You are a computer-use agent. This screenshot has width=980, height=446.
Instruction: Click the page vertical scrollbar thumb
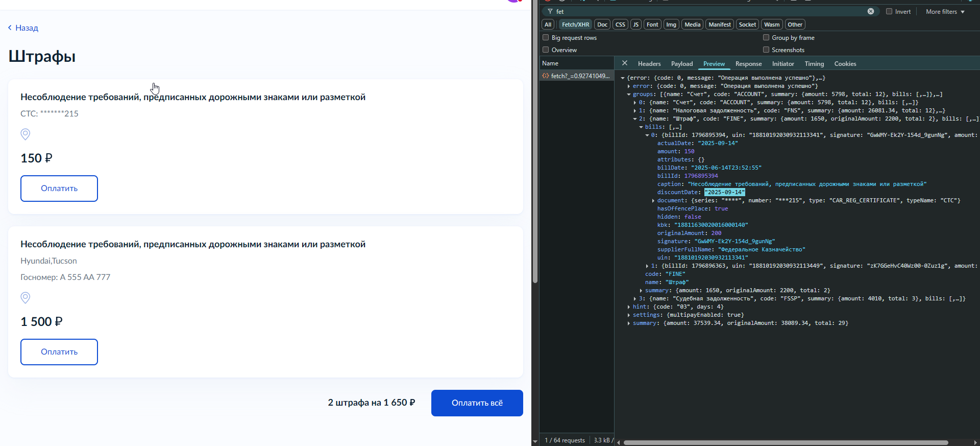[535, 142]
